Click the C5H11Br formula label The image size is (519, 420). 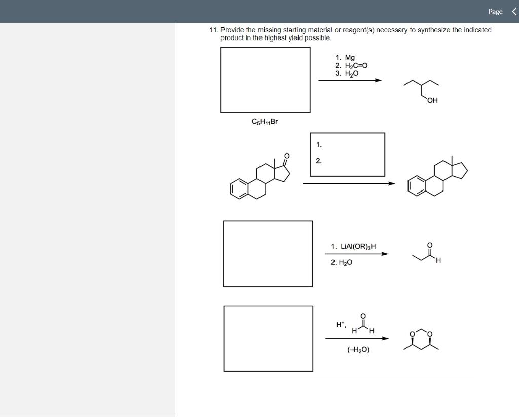266,122
